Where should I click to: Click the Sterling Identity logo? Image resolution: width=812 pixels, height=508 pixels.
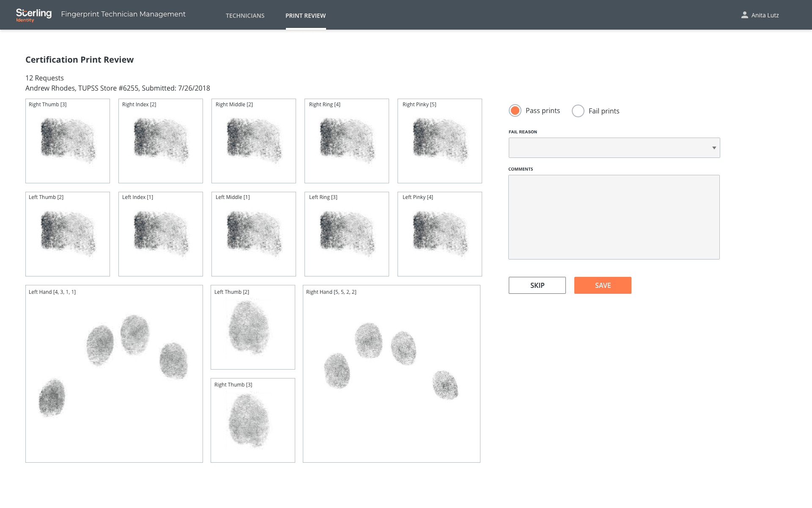click(33, 15)
